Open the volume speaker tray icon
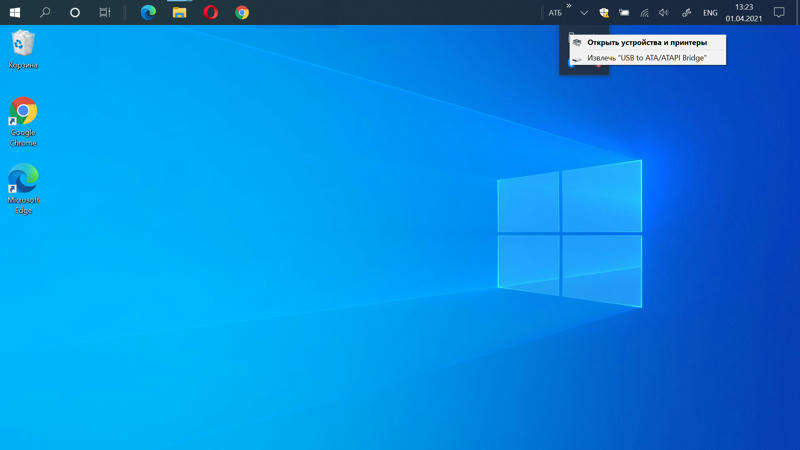Image resolution: width=800 pixels, height=450 pixels. pos(664,13)
